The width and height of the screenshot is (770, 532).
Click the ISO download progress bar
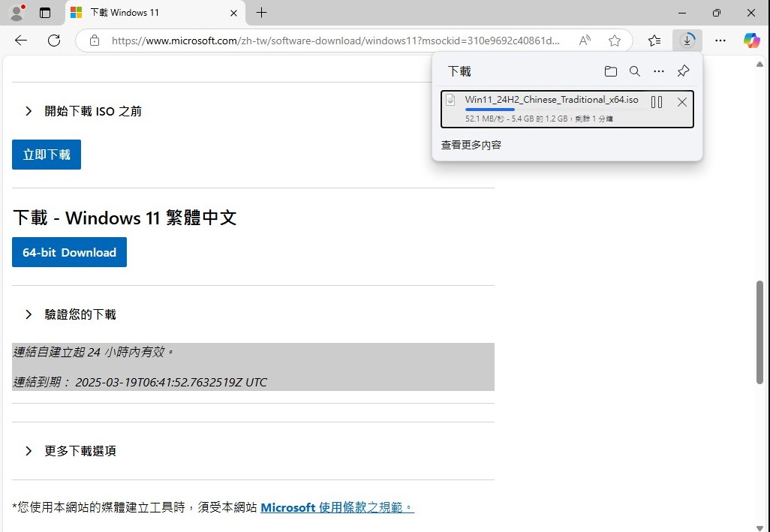553,110
